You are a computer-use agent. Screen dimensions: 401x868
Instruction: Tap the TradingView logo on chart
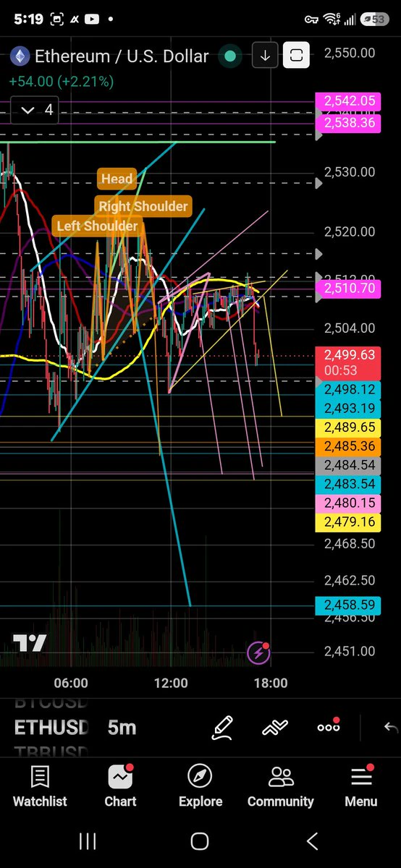tap(30, 643)
